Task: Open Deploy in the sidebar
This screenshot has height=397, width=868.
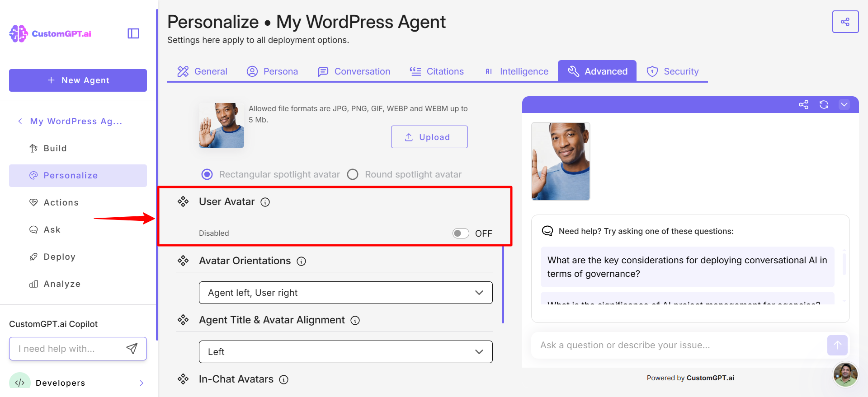Action: coord(78,257)
